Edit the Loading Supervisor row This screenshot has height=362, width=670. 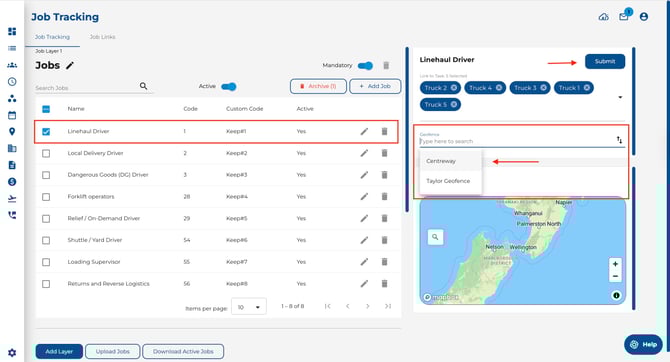tap(364, 262)
